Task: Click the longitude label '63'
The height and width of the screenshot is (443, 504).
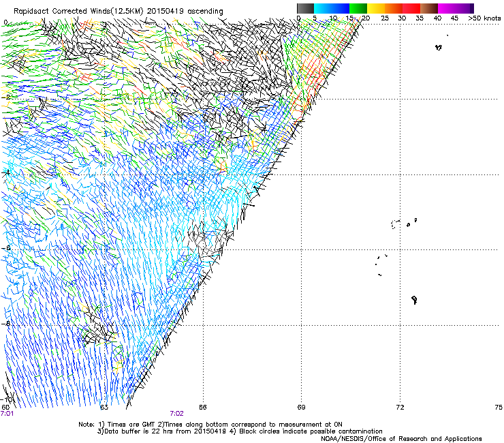Action: [104, 408]
